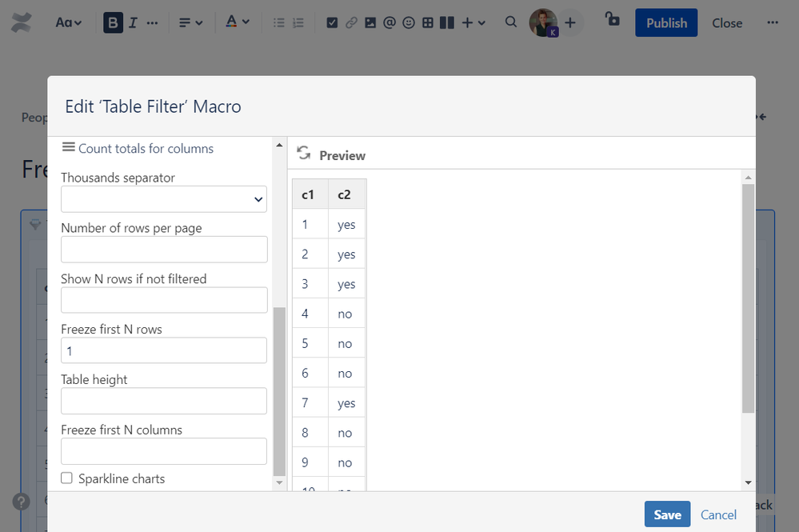The width and height of the screenshot is (799, 532).
Task: Open the Confluence logo home
Action: tap(22, 22)
